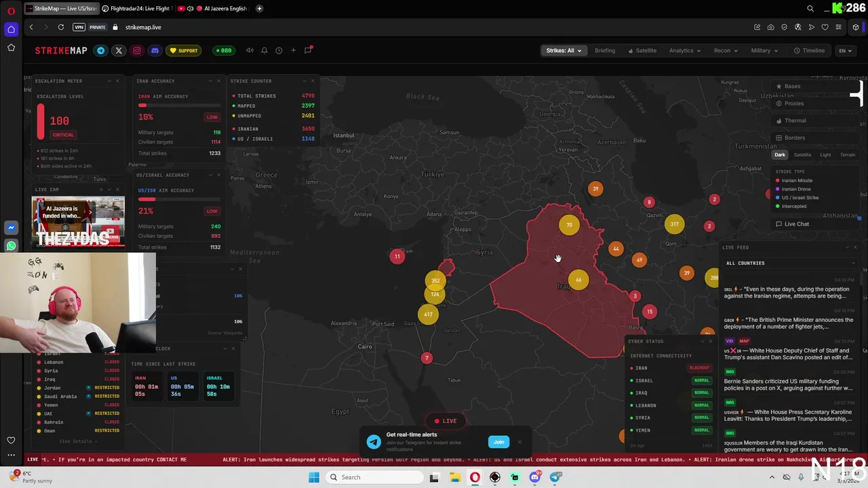Image resolution: width=868 pixels, height=488 pixels.
Task: Click heart bookmark icon in address bar
Action: [x=825, y=27]
